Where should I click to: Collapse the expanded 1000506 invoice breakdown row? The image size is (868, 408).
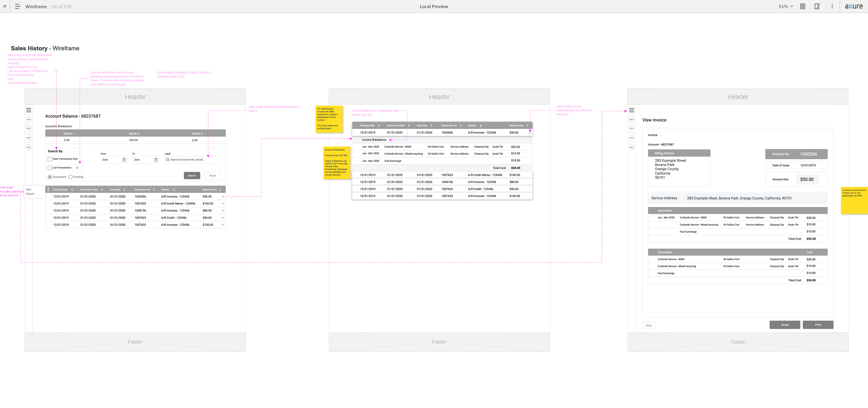(x=530, y=133)
